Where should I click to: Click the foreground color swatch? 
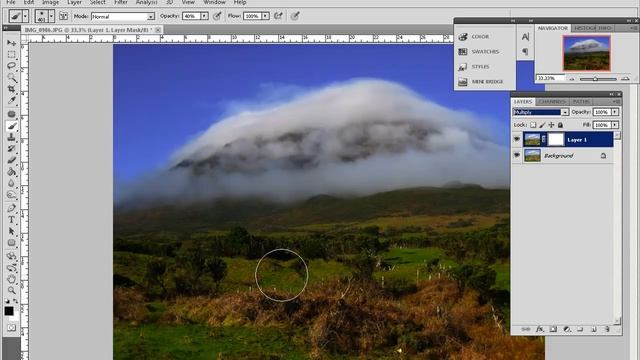click(x=9, y=311)
